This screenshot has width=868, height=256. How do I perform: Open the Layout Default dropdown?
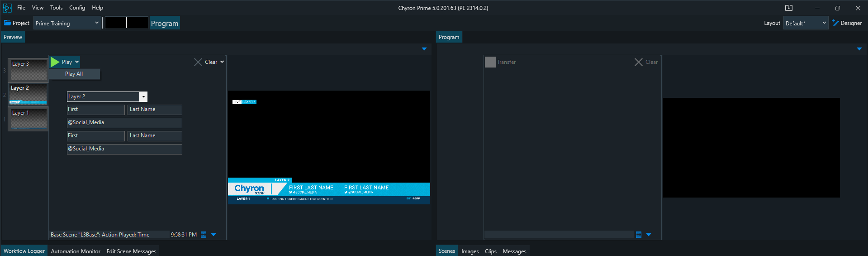(x=806, y=23)
